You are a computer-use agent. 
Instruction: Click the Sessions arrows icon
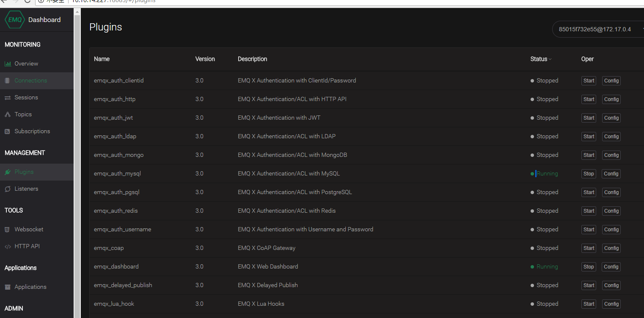tap(8, 98)
